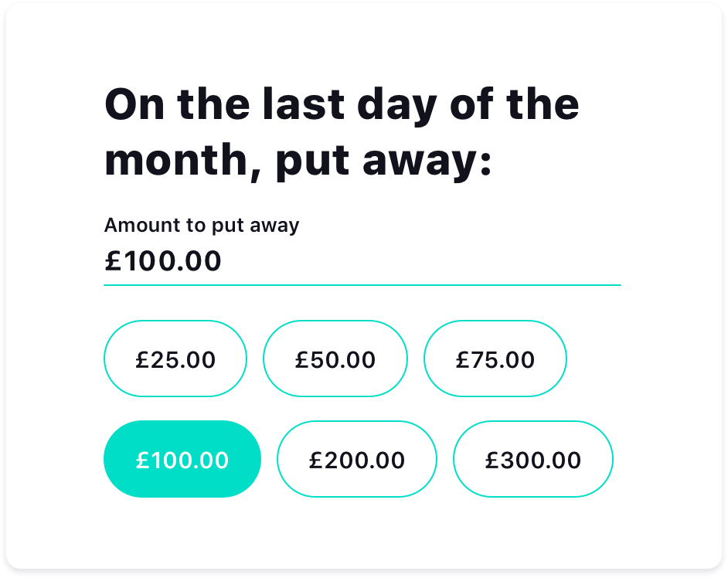The image size is (728, 578).
Task: Choose the £50.00 quick amount
Action: pos(335,359)
